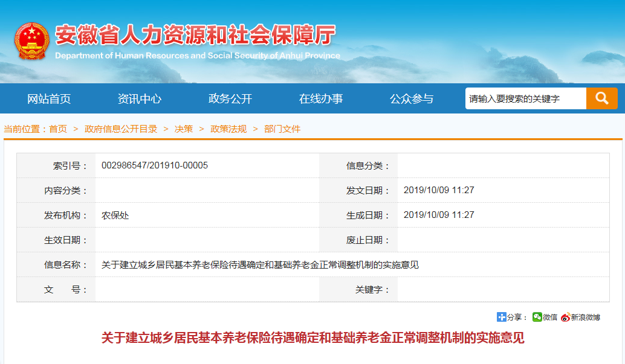Click the site title 安徽省人力资源和社会保障厅
The height and width of the screenshot is (364, 625).
click(195, 36)
